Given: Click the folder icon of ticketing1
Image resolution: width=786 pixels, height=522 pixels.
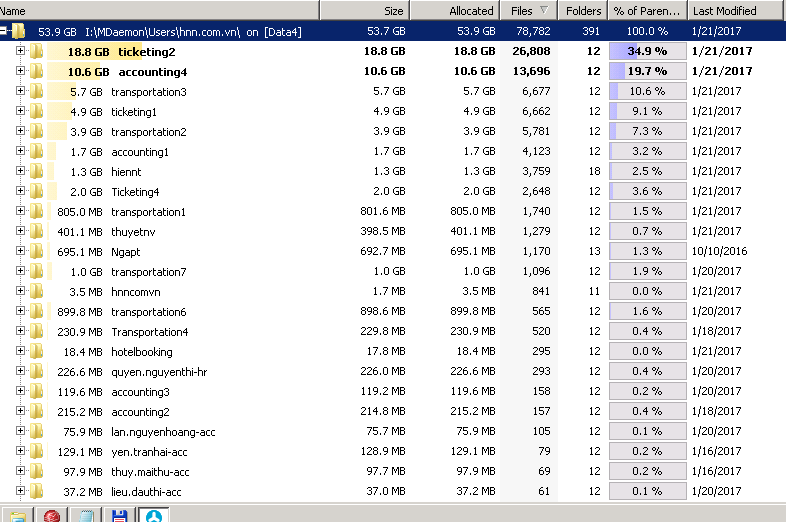Looking at the screenshot, I should tap(37, 111).
